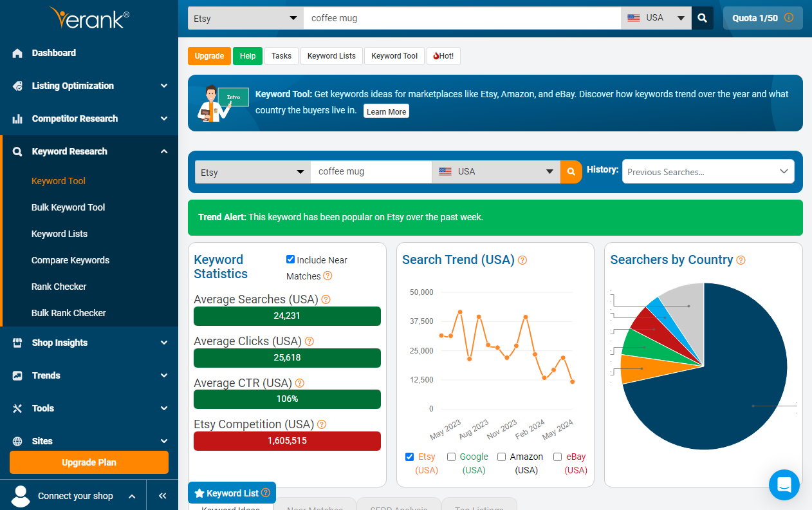Click the Keyword Tool coffee mug input field

(371, 172)
